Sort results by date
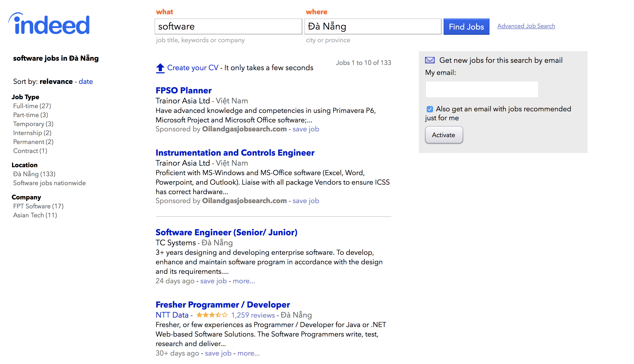 [86, 82]
